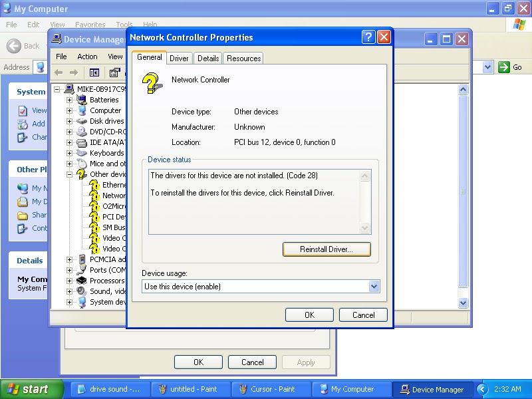
Task: Open the Favorites menu in My Computer
Action: click(90, 25)
